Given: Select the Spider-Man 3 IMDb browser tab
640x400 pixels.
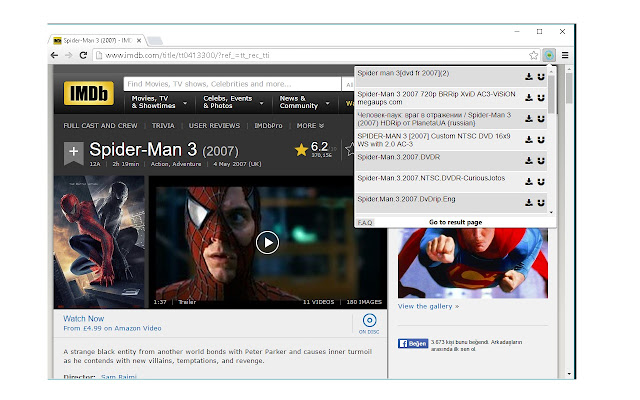Looking at the screenshot, I should (x=96, y=40).
